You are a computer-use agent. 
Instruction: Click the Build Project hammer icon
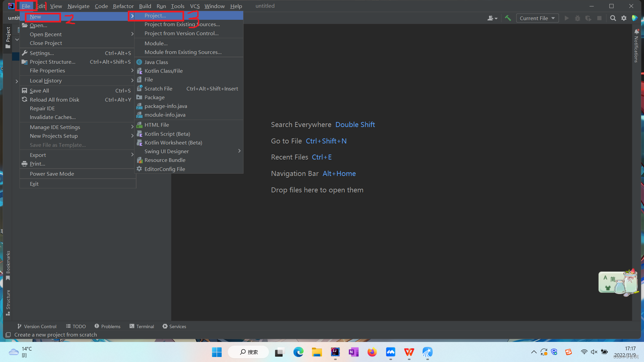click(x=508, y=18)
